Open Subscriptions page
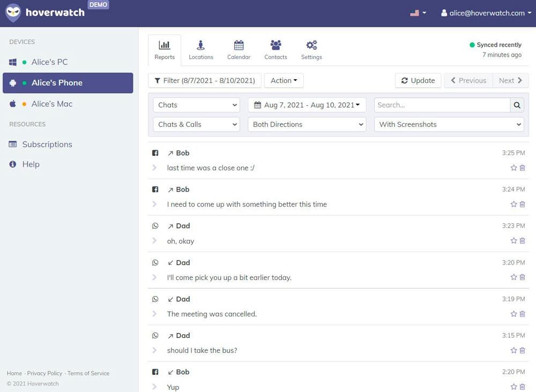 point(47,145)
